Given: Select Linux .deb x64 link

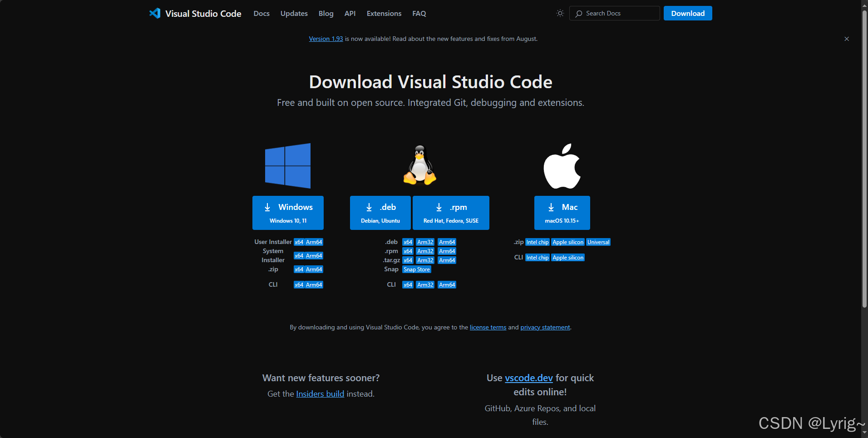Looking at the screenshot, I should (x=408, y=242).
